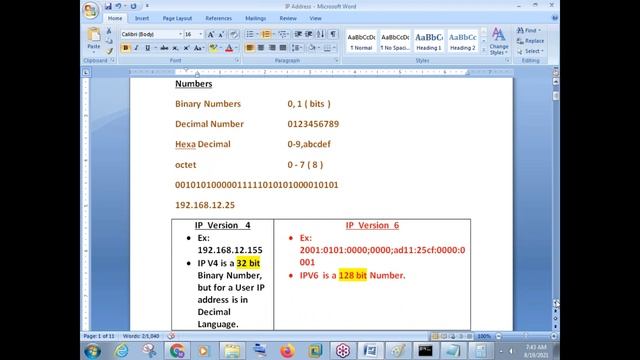Apply strikethrough formatting
Viewport: 640px width, 360px height.
(x=164, y=48)
